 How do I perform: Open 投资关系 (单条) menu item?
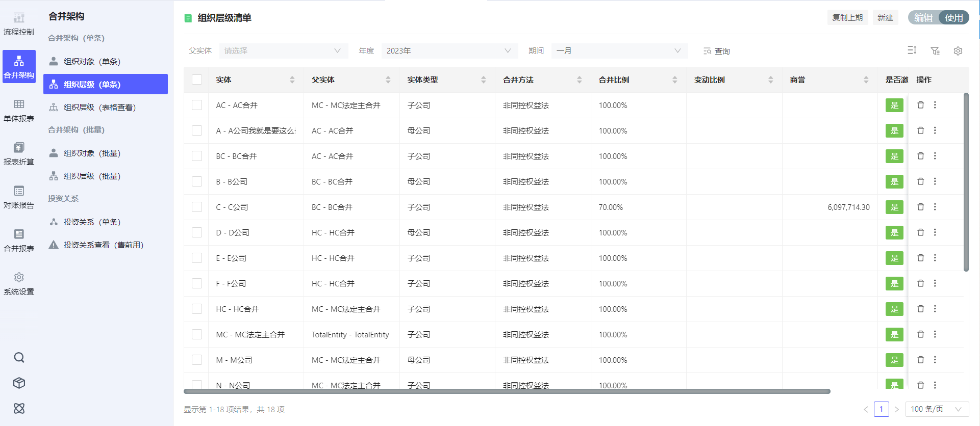coord(92,222)
